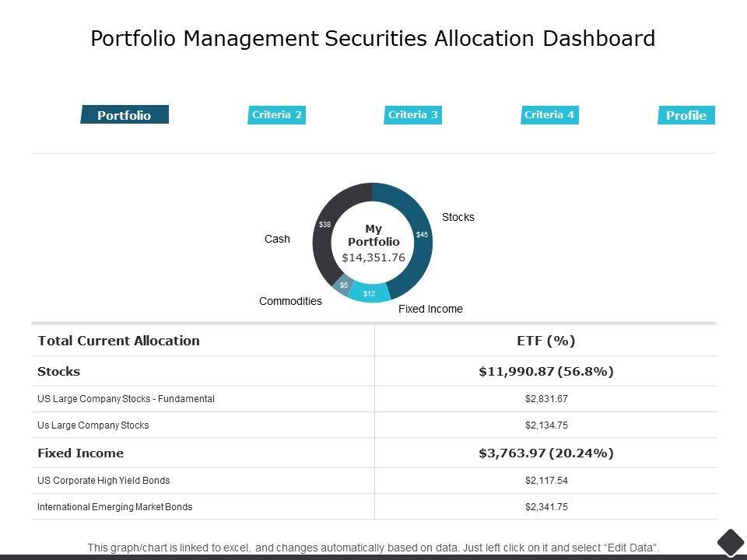Select the Portfolio tab
The width and height of the screenshot is (747, 560).
(124, 115)
